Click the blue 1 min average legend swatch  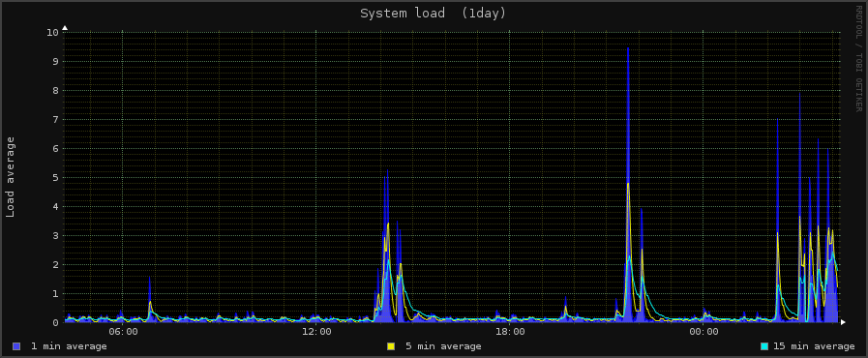(x=16, y=346)
